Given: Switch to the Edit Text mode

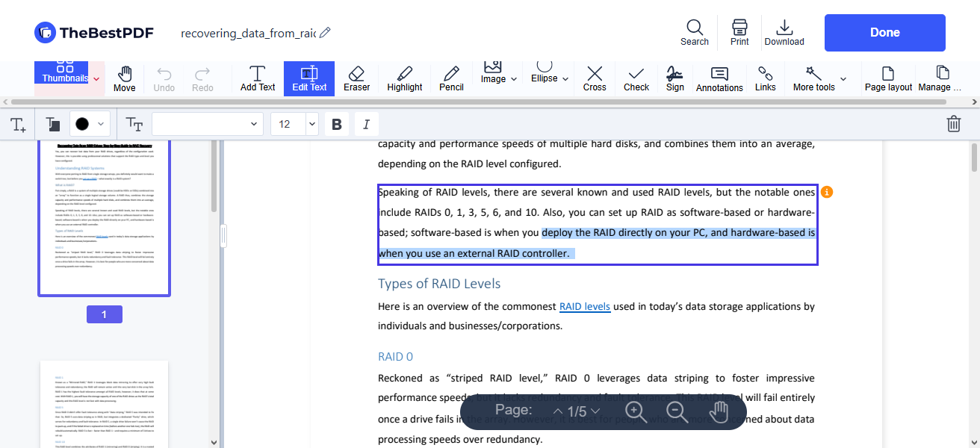Looking at the screenshot, I should [308, 78].
